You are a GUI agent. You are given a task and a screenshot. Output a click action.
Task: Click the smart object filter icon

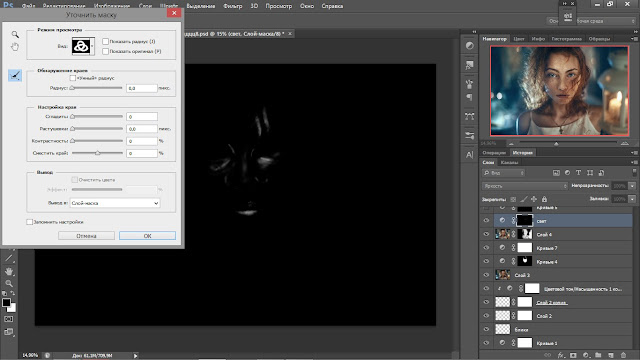(x=601, y=173)
